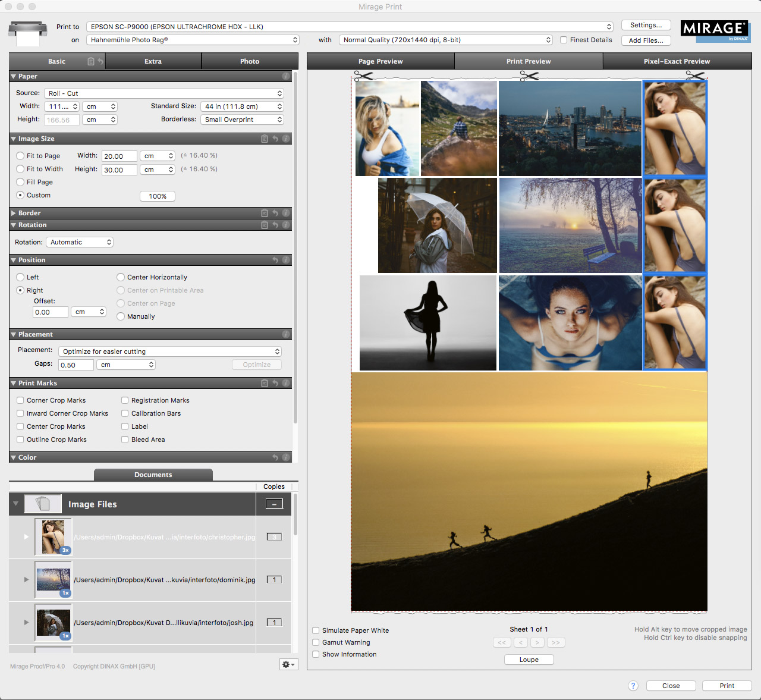Screen dimensions: 761x700
Task: Open the gear actions menu below Documents
Action: point(288,664)
